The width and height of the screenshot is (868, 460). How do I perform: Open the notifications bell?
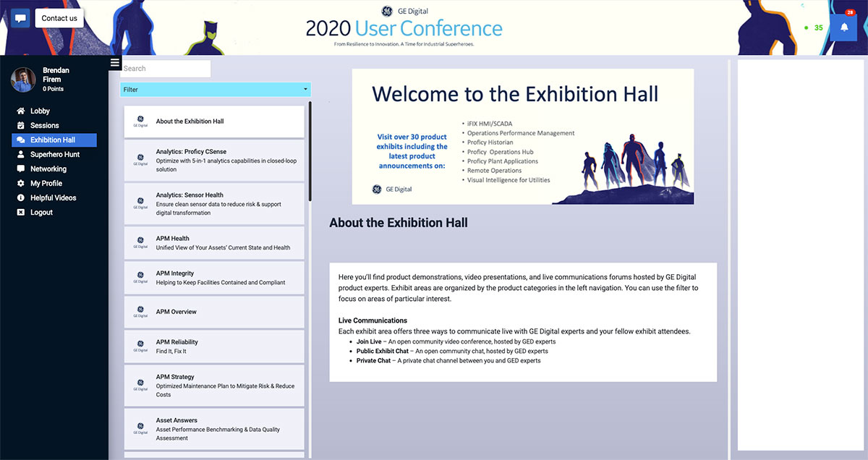click(843, 27)
